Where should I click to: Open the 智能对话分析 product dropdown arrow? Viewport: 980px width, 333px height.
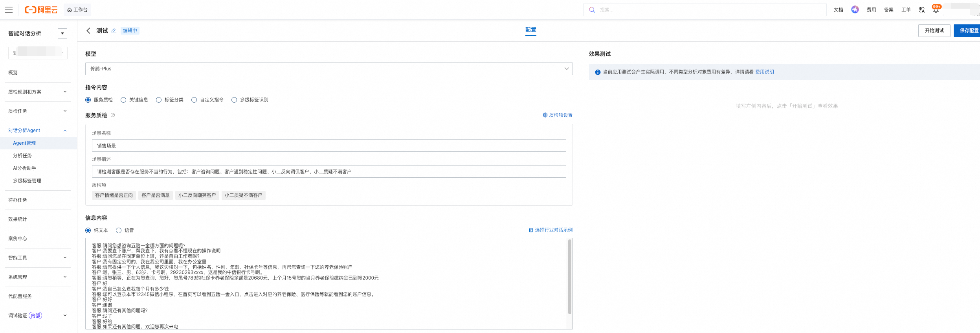(x=62, y=33)
